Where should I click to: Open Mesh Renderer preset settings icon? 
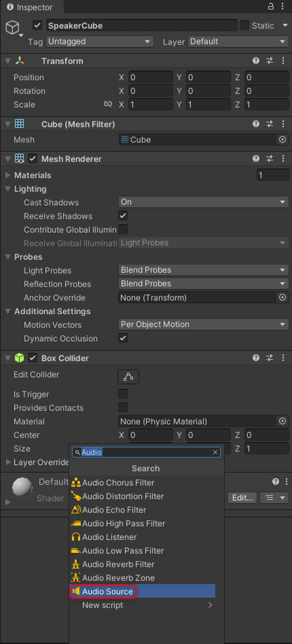pos(269,158)
